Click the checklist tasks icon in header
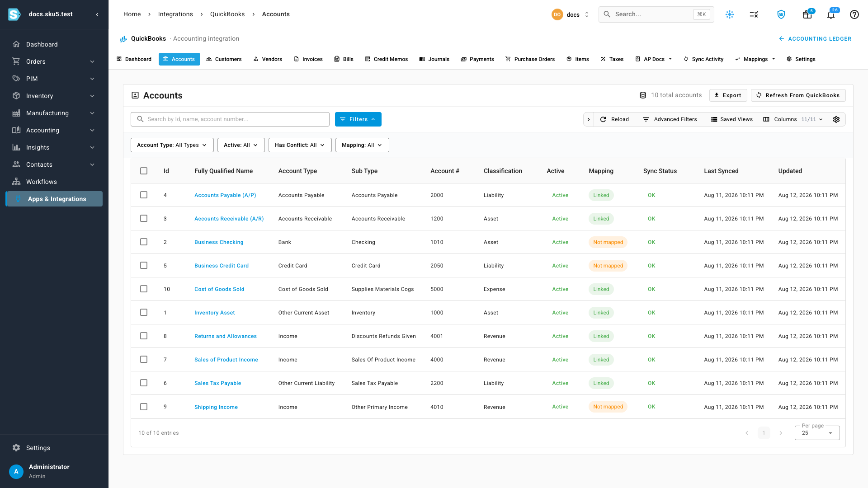 (754, 14)
